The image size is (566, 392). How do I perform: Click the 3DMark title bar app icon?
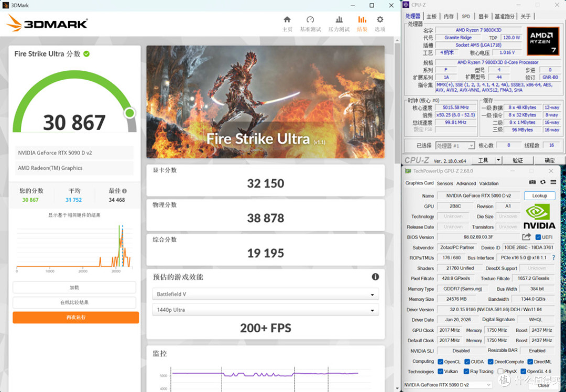tap(5, 5)
